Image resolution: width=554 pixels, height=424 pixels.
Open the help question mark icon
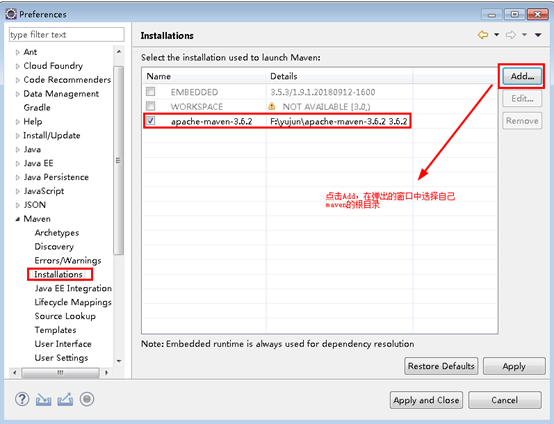coord(22,399)
